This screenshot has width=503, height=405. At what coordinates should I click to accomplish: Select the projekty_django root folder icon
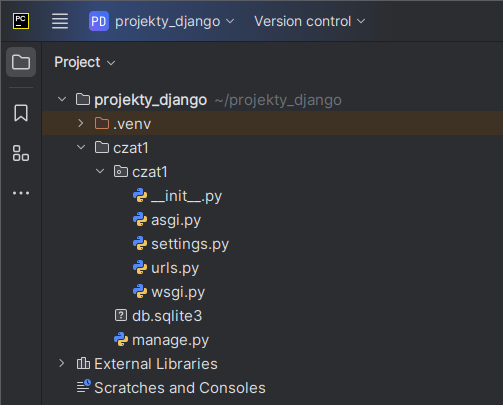tap(83, 99)
